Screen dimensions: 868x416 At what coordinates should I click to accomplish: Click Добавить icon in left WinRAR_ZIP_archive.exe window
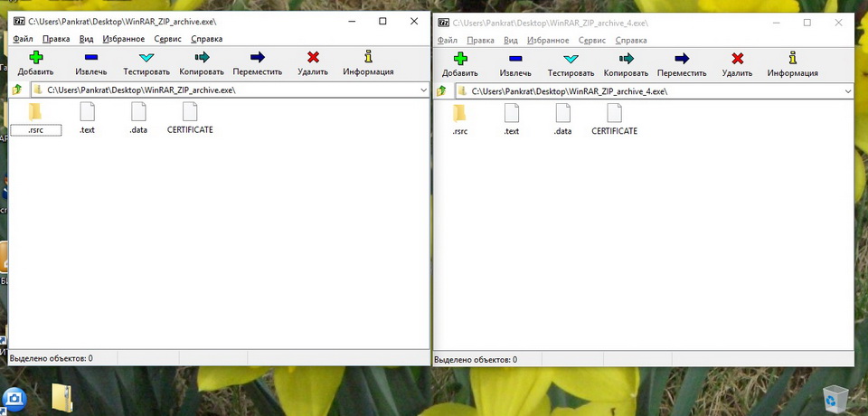[x=36, y=57]
